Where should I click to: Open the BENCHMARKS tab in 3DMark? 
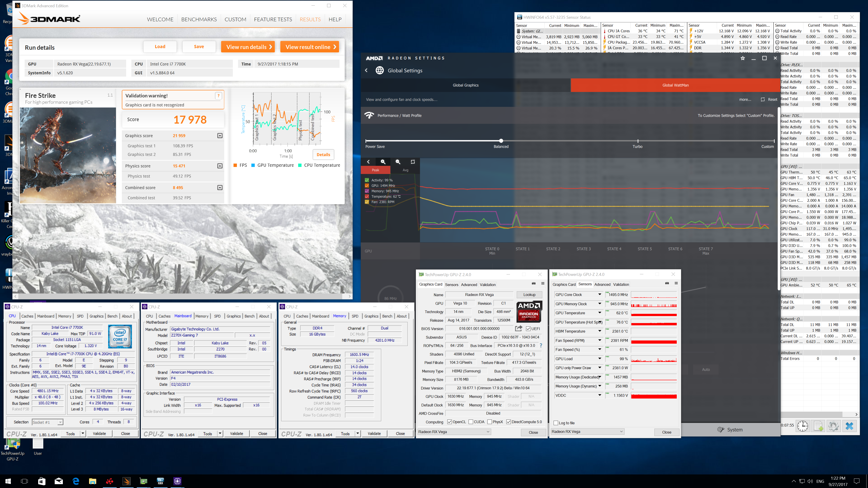[x=199, y=19]
